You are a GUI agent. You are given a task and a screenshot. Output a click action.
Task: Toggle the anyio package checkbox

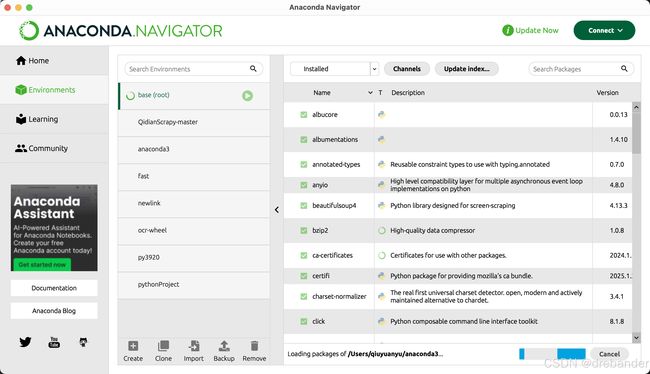[x=303, y=185]
